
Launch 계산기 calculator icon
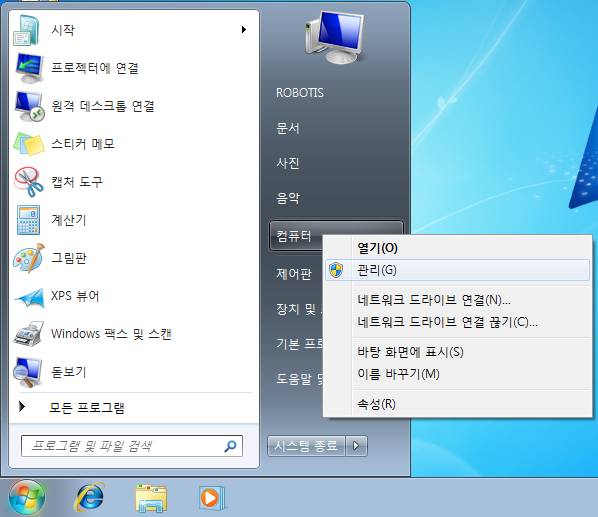coord(29,220)
